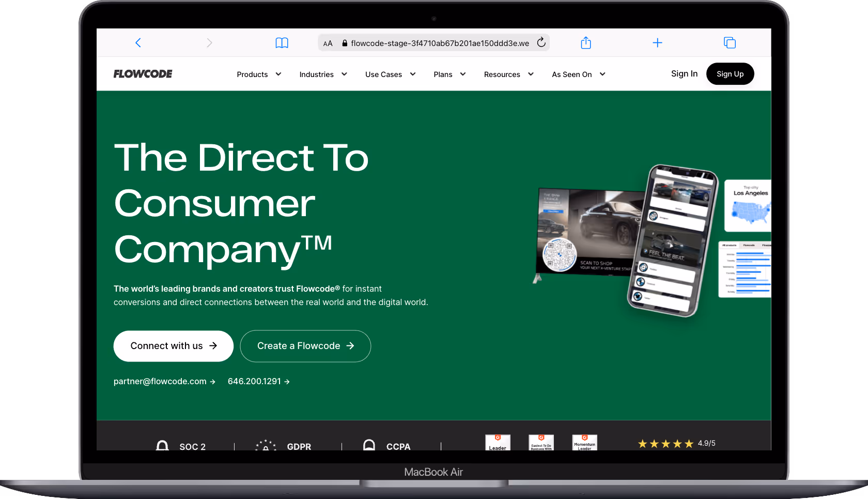Click the Sign In link
This screenshot has width=868, height=499.
pyautogui.click(x=684, y=74)
